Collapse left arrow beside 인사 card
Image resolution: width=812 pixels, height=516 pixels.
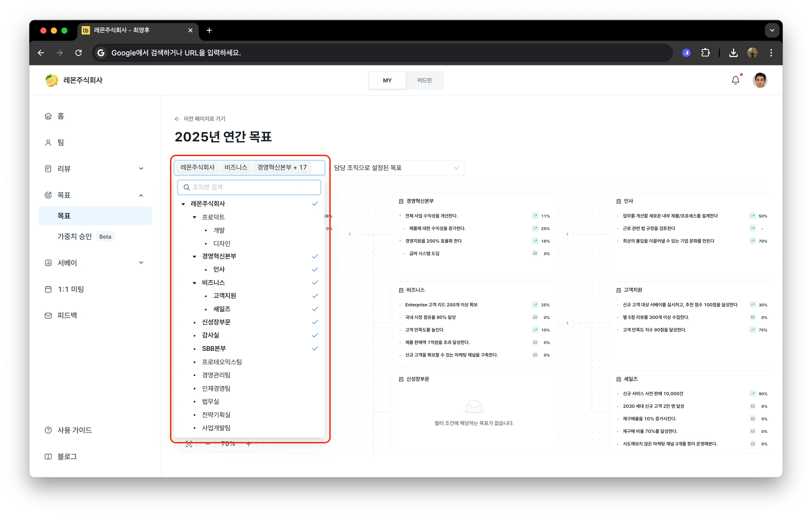567,234
